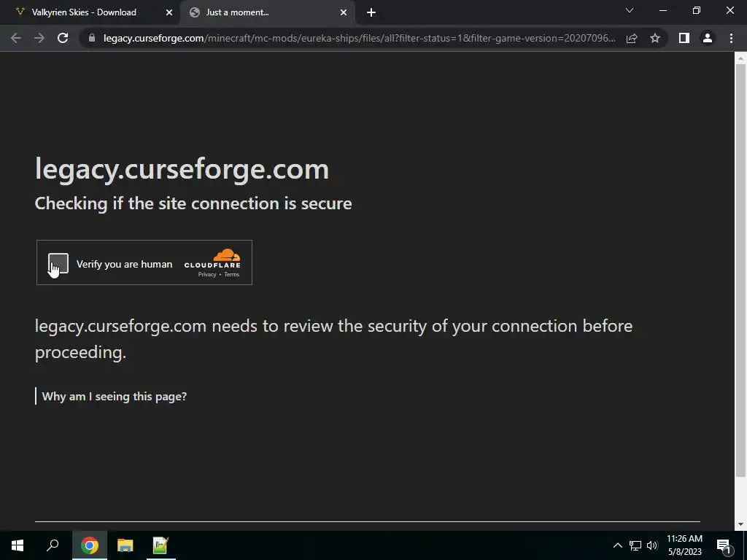This screenshot has height=560, width=747.
Task: Expand the tab search dropdown chevron
Action: coord(630,10)
